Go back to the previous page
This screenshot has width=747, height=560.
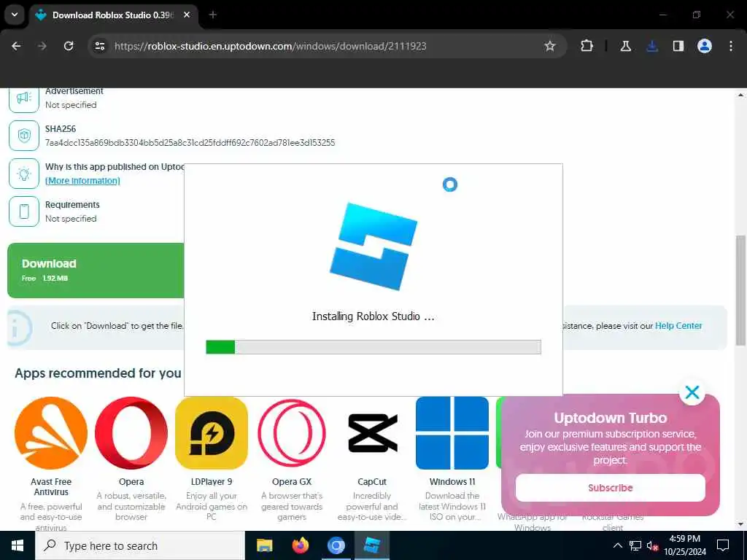(16, 46)
